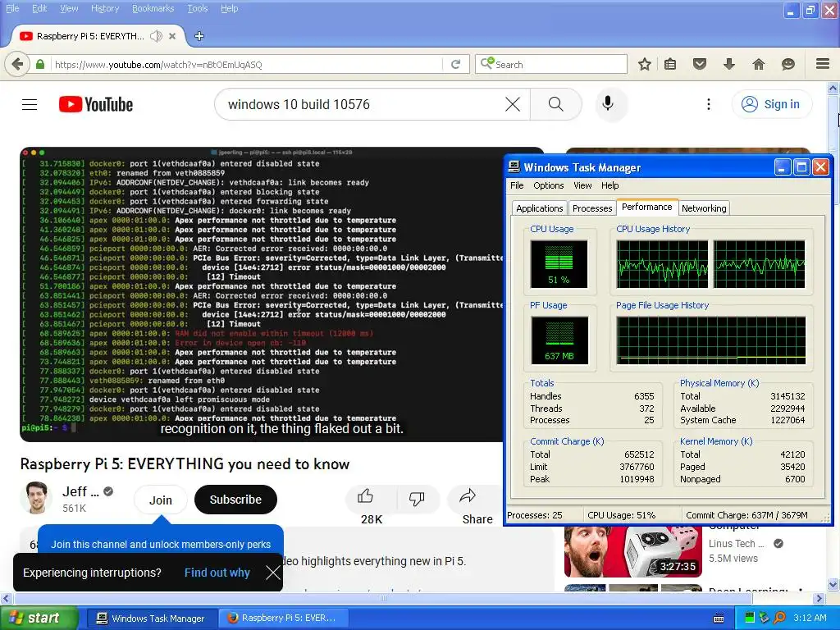Close the Raspberry Pi 5 browser tab

(x=172, y=36)
